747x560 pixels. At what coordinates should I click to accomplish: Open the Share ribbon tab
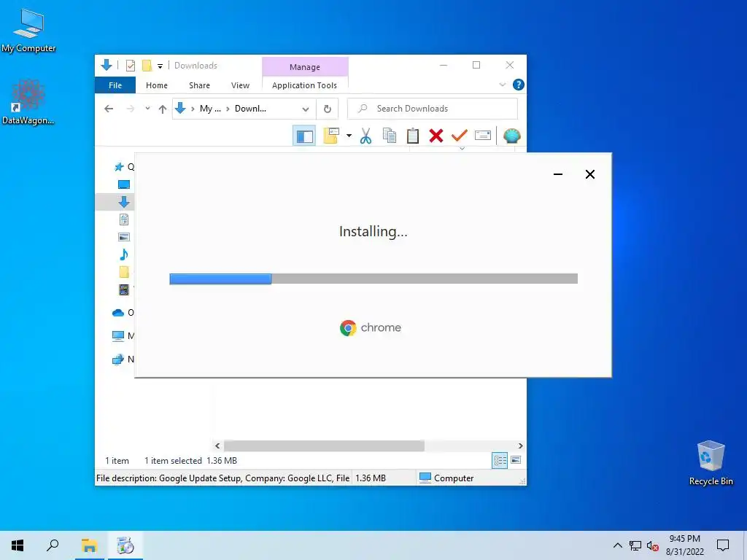tap(199, 85)
